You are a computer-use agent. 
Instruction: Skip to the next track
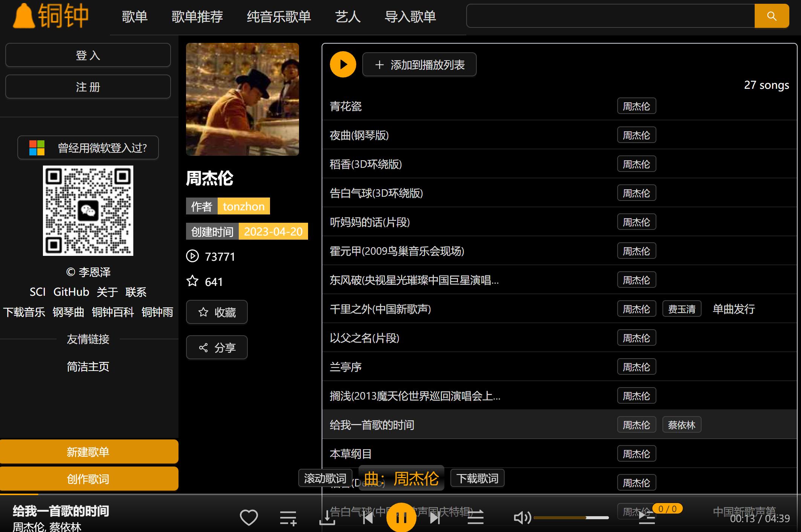[x=435, y=518]
